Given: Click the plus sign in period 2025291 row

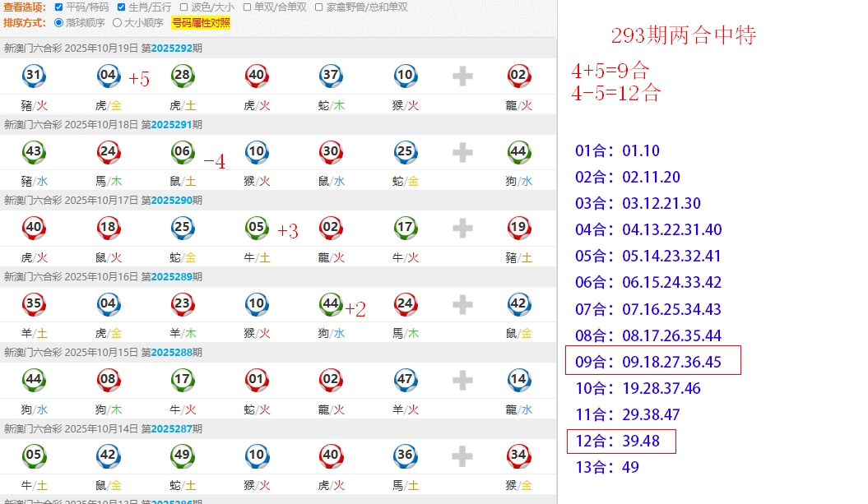Looking at the screenshot, I should (x=462, y=152).
